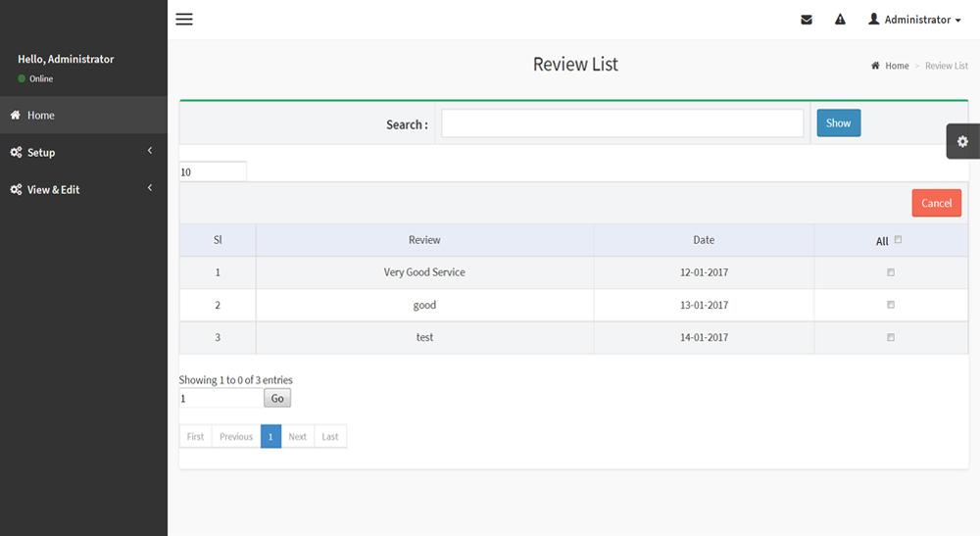Image resolution: width=980 pixels, height=536 pixels.
Task: Click the Review List page heading
Action: tap(575, 64)
